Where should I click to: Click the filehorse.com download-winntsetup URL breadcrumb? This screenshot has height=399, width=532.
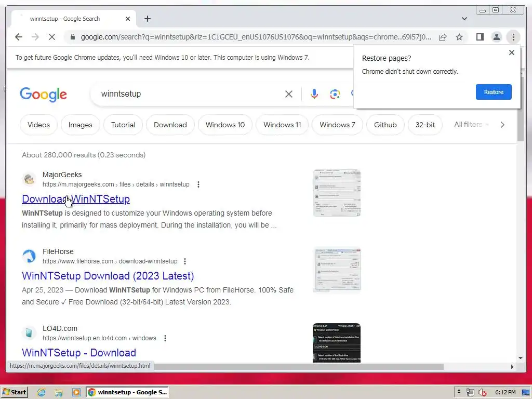[x=110, y=261]
